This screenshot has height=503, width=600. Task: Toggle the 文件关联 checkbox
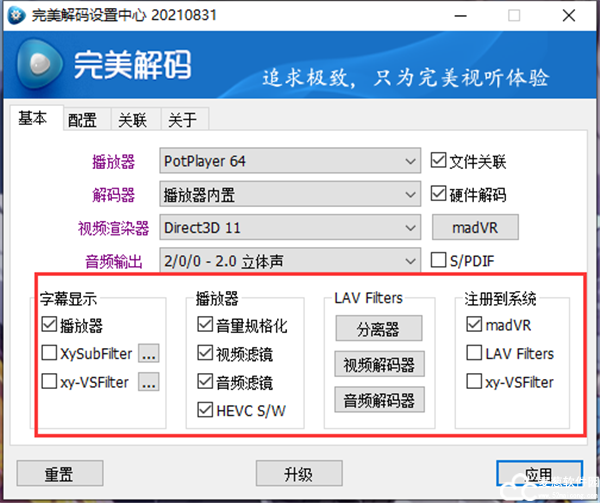coord(438,161)
